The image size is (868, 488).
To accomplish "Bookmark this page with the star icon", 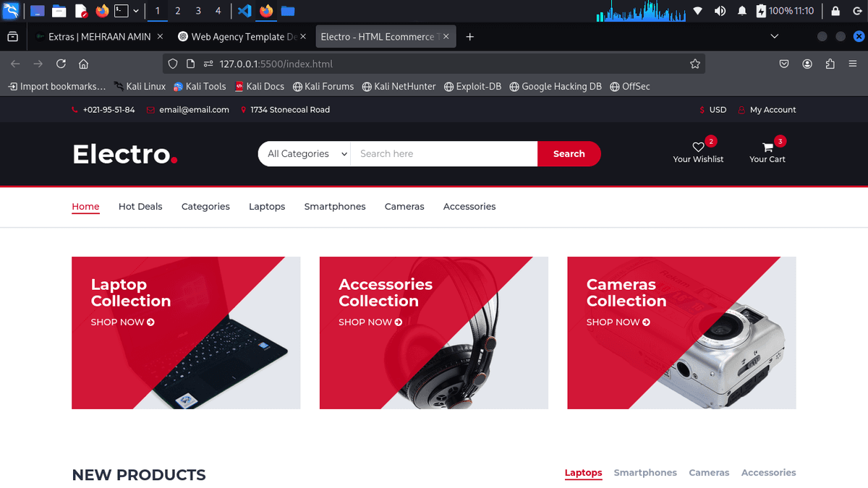I will point(695,64).
